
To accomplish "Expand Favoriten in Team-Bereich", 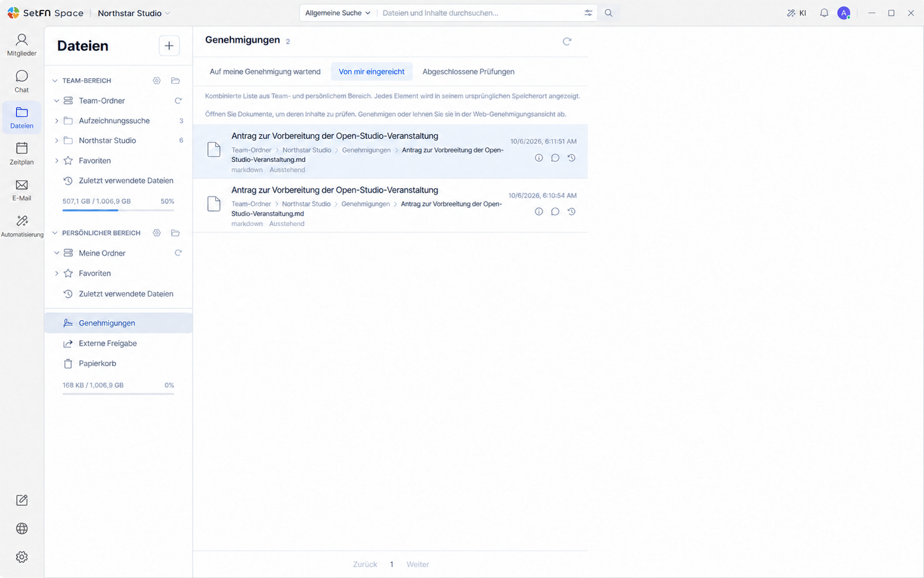I will click(x=57, y=160).
